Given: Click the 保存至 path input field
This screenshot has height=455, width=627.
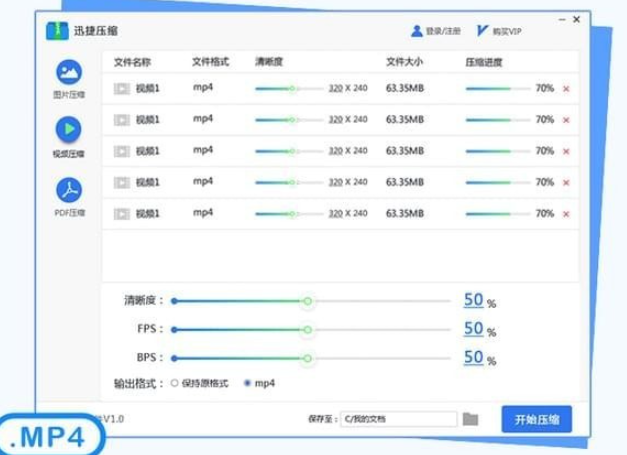Looking at the screenshot, I should coord(399,419).
